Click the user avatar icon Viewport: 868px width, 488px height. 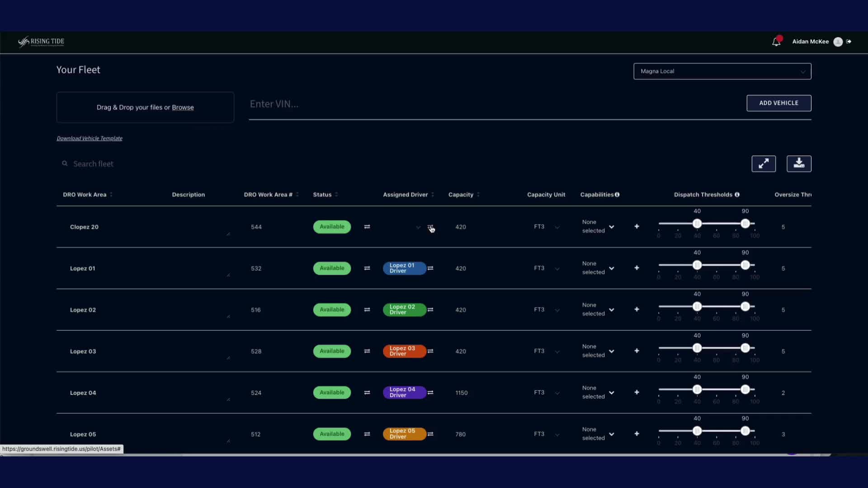click(x=838, y=42)
